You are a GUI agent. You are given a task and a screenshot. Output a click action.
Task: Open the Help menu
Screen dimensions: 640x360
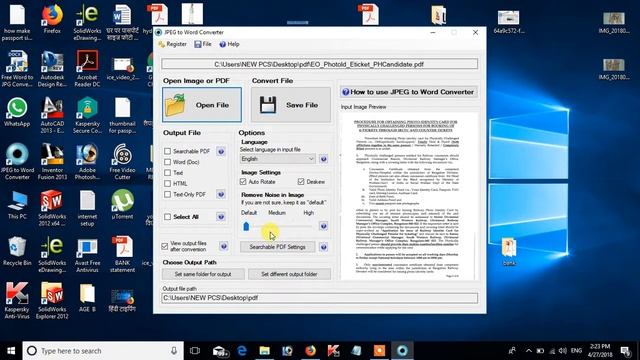(x=229, y=44)
